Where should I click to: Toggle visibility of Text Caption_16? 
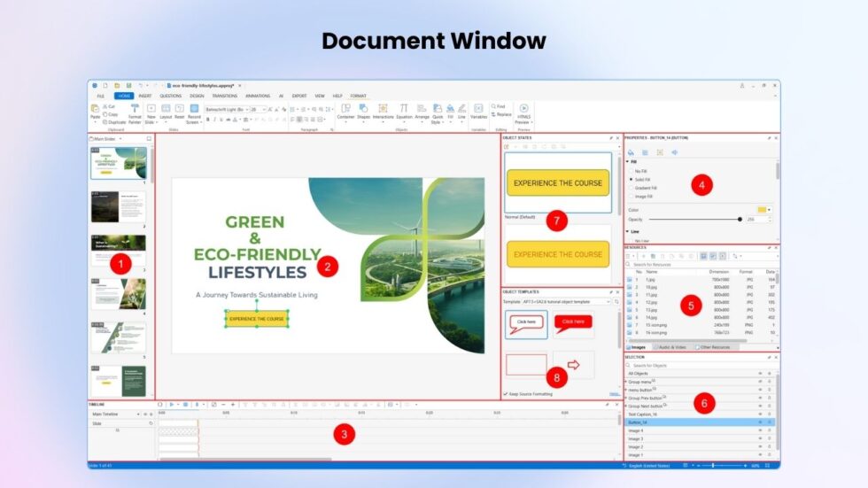point(760,414)
